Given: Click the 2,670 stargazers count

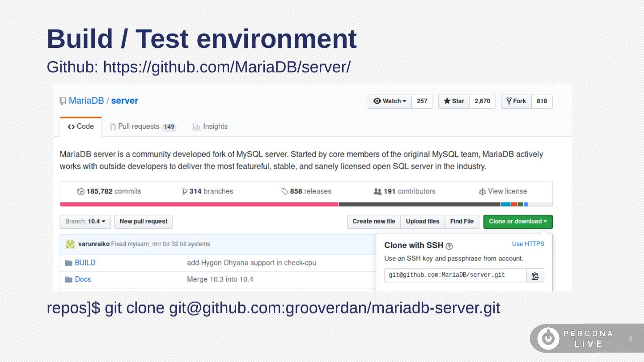Looking at the screenshot, I should tap(483, 101).
